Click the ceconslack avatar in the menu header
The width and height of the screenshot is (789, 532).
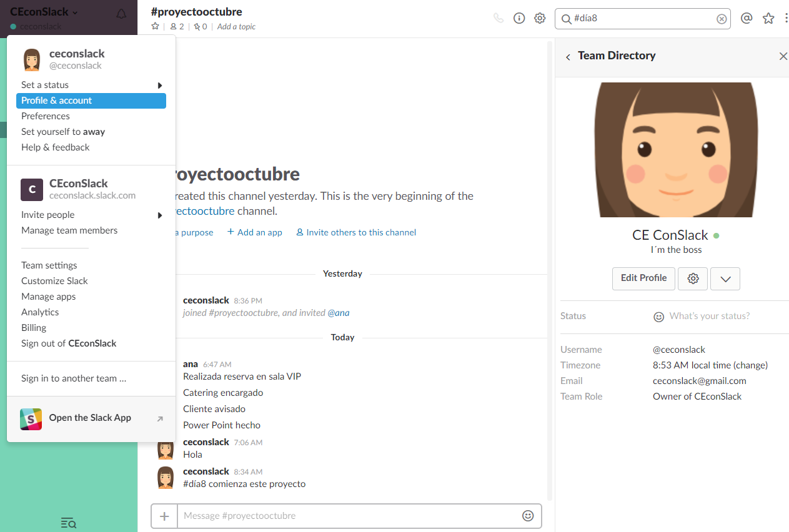(x=32, y=59)
